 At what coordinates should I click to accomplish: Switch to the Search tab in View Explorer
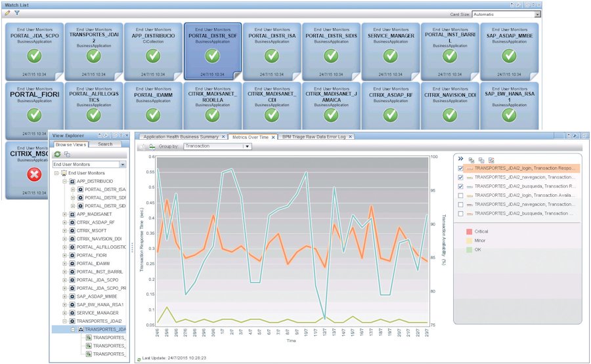pyautogui.click(x=105, y=144)
